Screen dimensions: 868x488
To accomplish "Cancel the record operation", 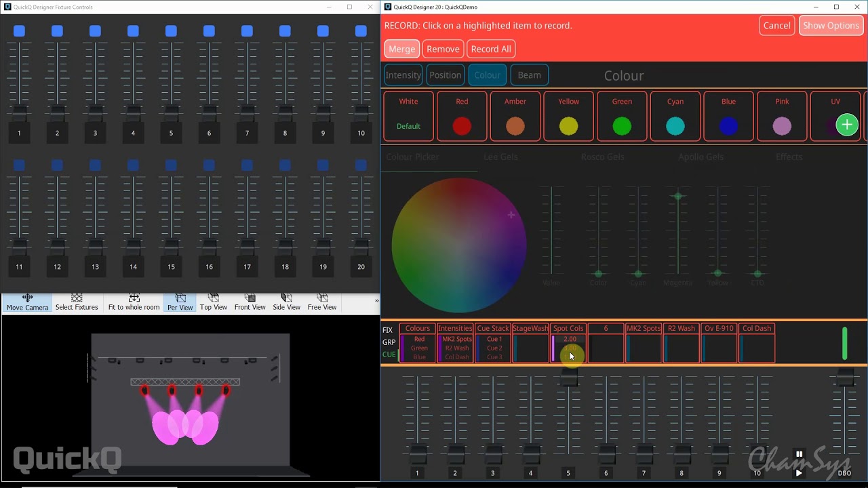I will click(x=776, y=26).
